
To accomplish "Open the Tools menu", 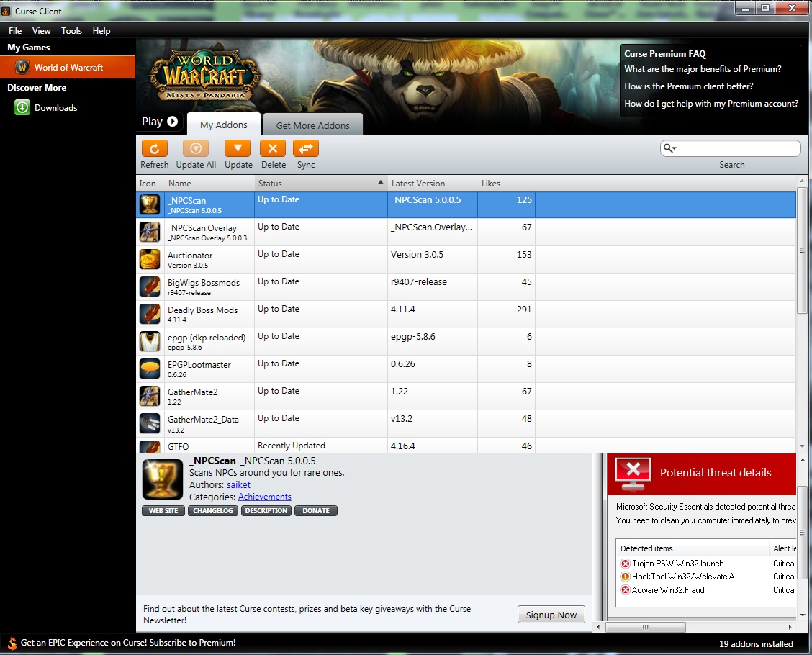I will tap(71, 31).
